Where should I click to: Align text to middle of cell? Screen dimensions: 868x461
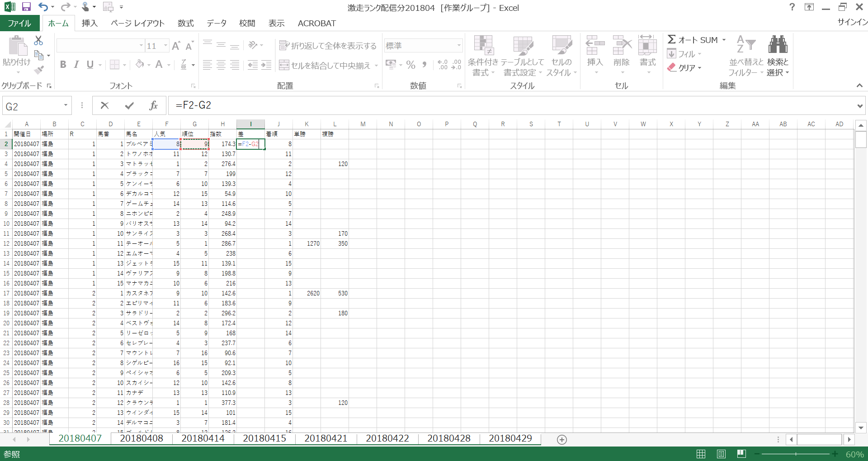click(x=221, y=45)
